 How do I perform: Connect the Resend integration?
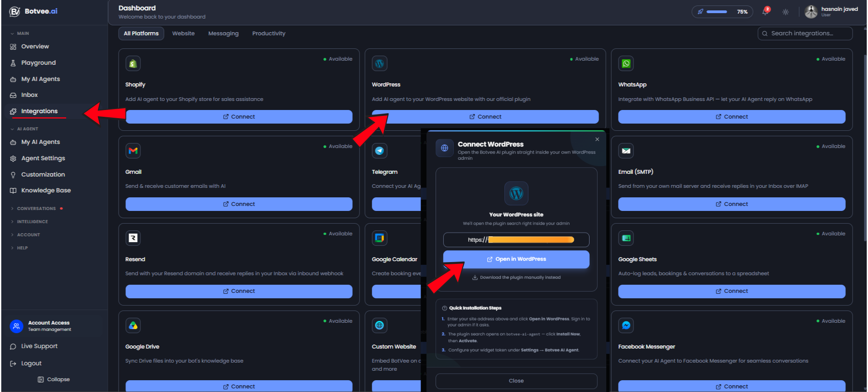[239, 292]
